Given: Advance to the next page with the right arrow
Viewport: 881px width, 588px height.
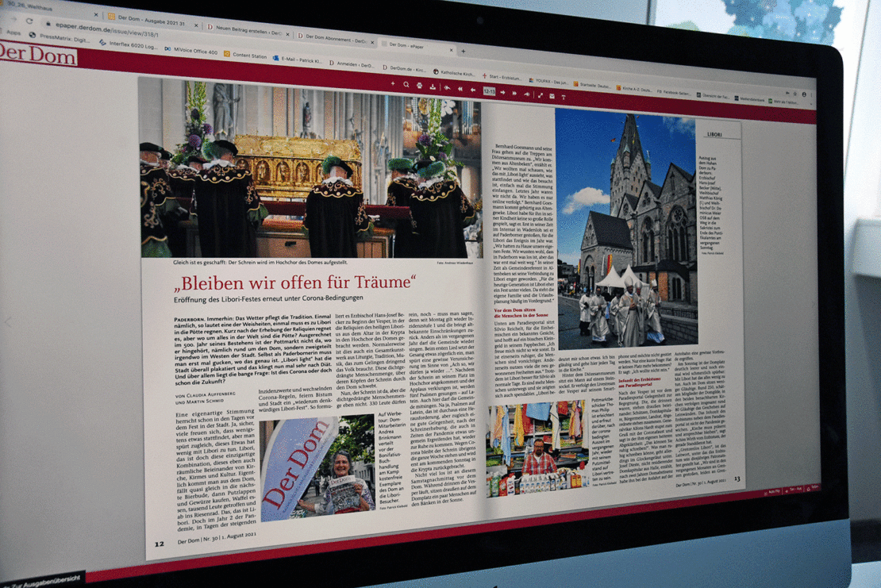Looking at the screenshot, I should tap(502, 92).
